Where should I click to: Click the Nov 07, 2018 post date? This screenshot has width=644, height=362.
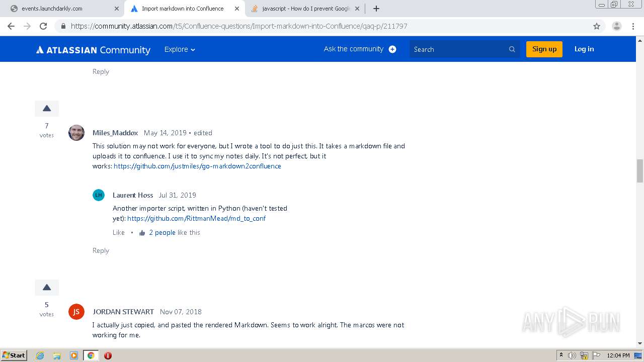click(181, 312)
